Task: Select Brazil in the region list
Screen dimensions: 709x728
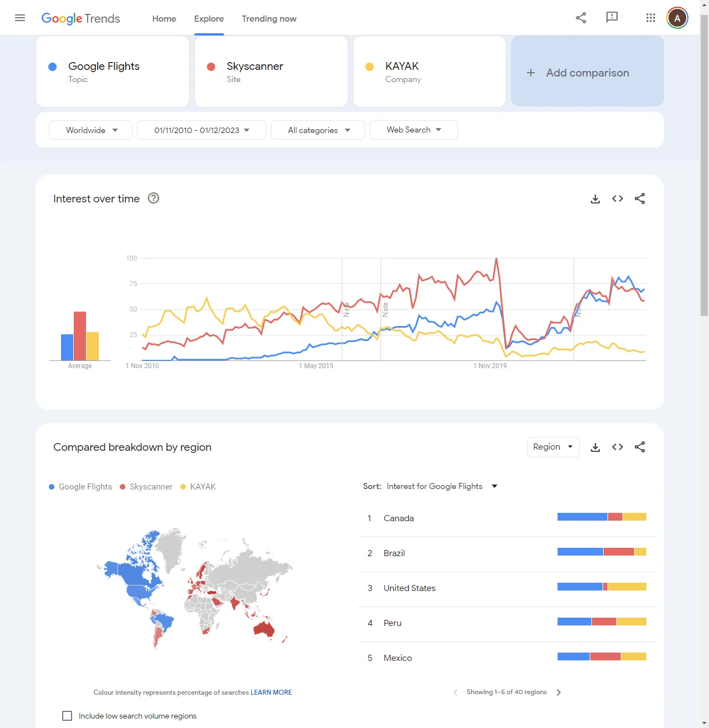Action: tap(507, 553)
